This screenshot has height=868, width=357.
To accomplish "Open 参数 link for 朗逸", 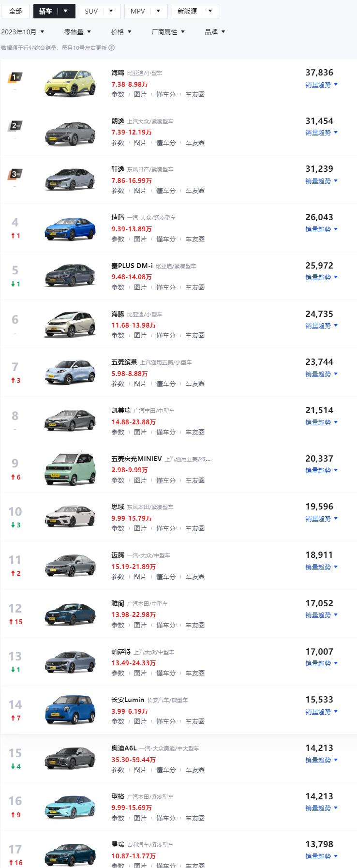I will pyautogui.click(x=118, y=143).
